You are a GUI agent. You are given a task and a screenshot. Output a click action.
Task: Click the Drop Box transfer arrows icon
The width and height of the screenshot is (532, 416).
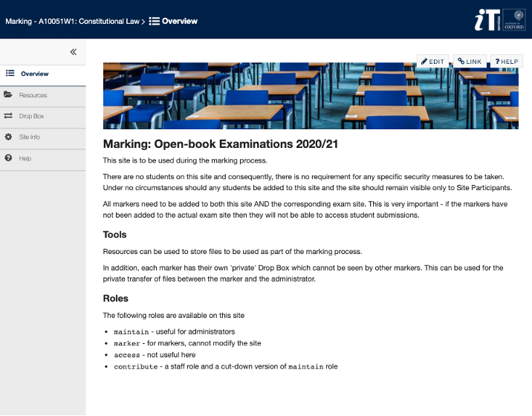(x=9, y=117)
